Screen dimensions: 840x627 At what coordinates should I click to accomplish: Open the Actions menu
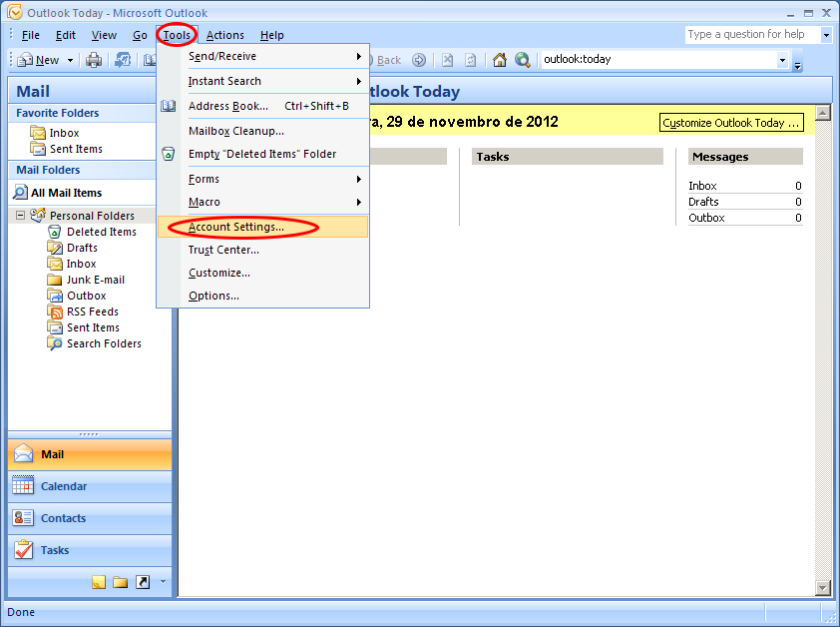[x=225, y=35]
